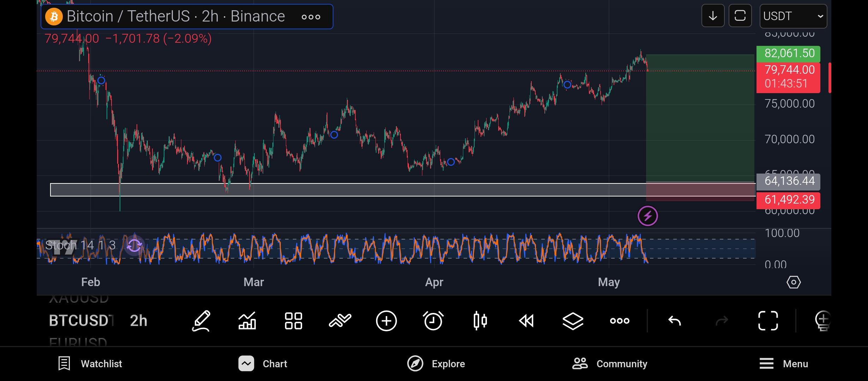Tap the 70,000.00 price axis label
Viewport: 868px width, 381px height.
click(x=790, y=139)
